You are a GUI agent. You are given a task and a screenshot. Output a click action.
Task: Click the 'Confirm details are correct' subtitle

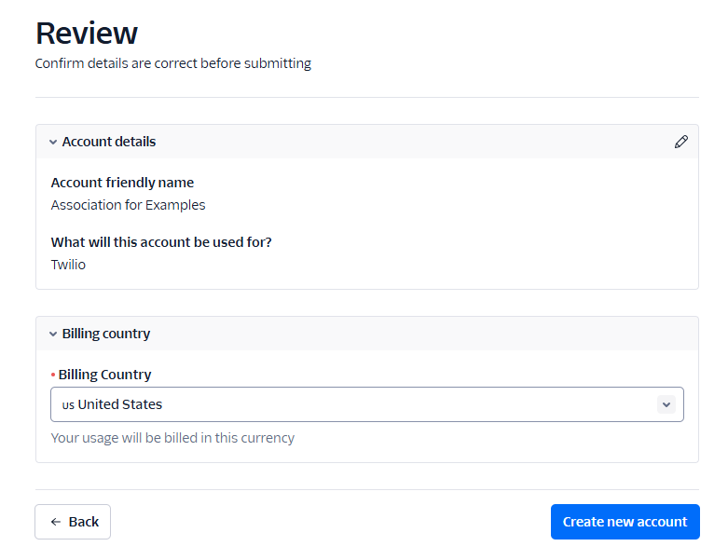(173, 63)
